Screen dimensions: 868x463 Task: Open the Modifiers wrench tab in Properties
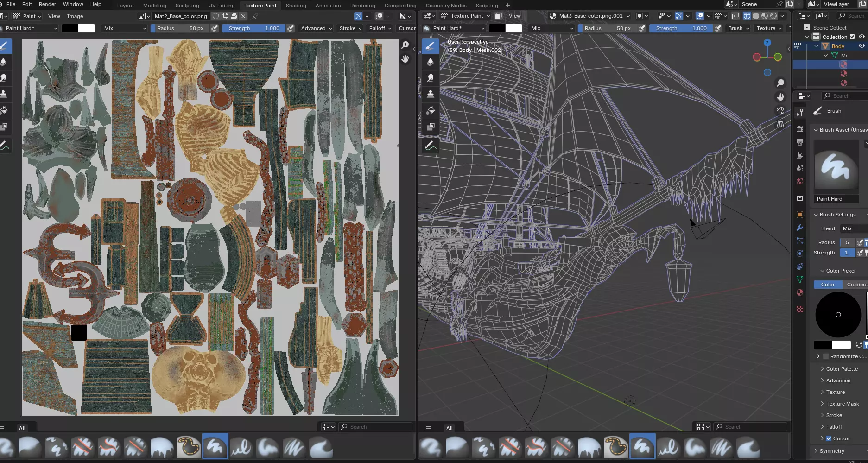[800, 228]
